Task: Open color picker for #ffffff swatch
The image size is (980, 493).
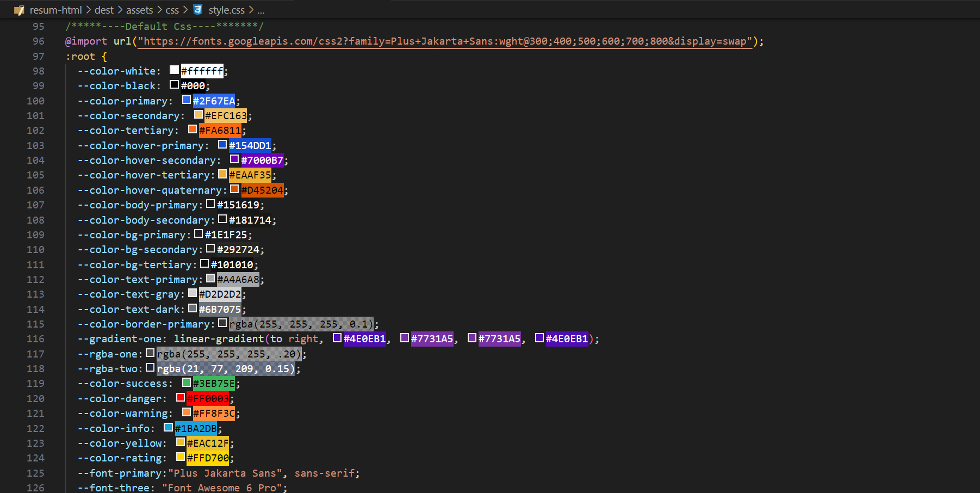Action: [174, 70]
